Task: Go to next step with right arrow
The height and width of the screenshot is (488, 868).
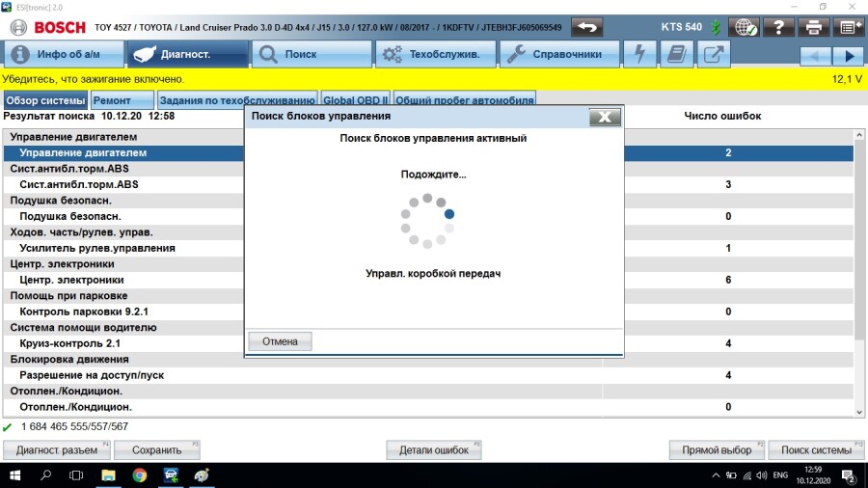Action: pos(849,55)
